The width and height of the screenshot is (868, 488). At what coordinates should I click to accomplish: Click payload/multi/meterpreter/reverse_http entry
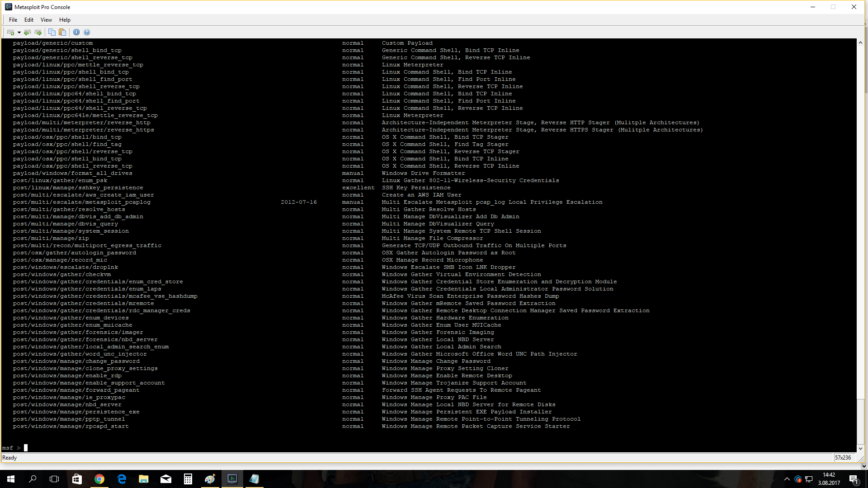pyautogui.click(x=82, y=123)
